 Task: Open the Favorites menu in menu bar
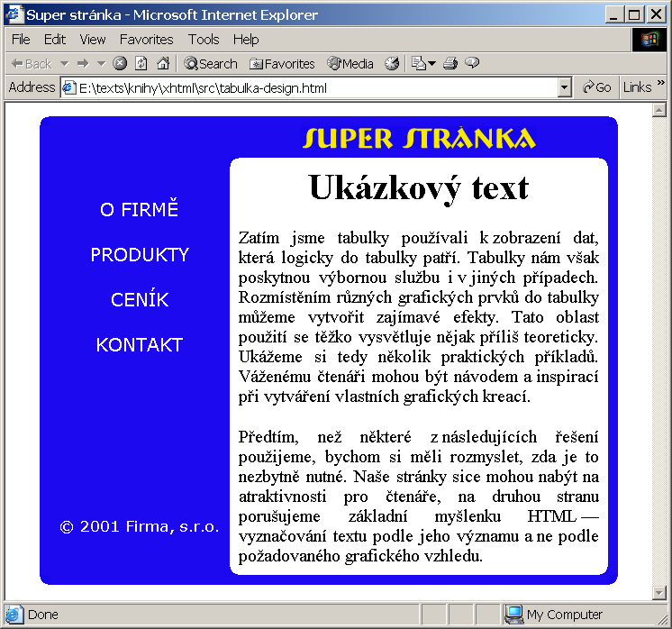coord(146,40)
